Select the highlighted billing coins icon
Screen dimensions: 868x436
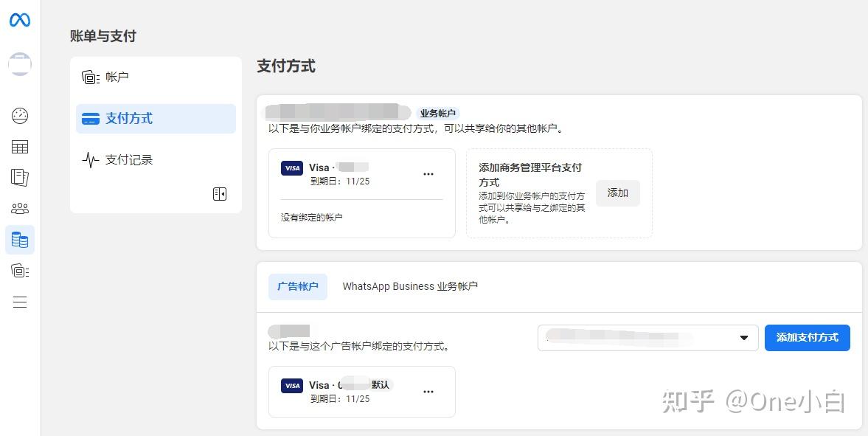tap(20, 239)
